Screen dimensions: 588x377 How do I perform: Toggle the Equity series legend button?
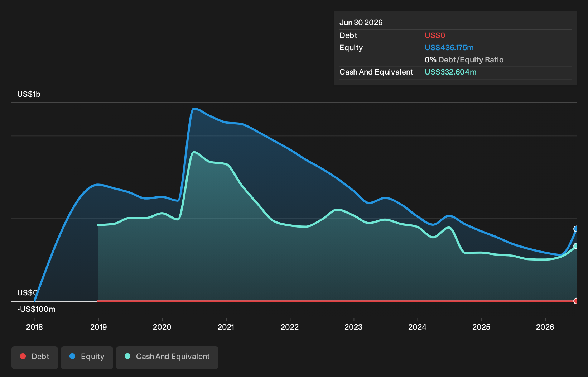pyautogui.click(x=87, y=357)
